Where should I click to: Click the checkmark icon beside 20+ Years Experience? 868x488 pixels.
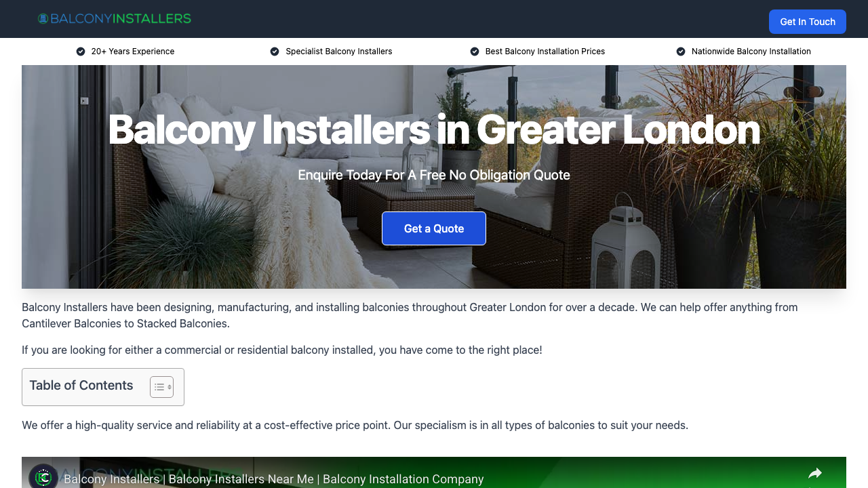pos(81,51)
